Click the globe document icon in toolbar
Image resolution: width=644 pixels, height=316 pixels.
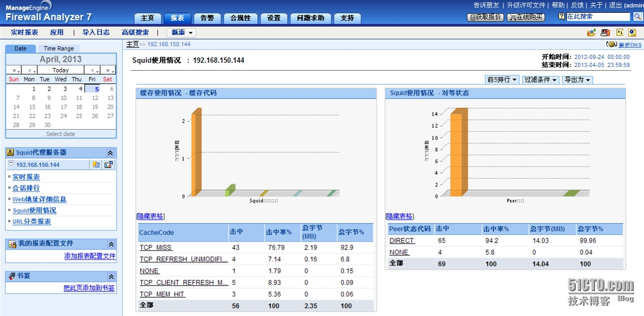tap(632, 32)
